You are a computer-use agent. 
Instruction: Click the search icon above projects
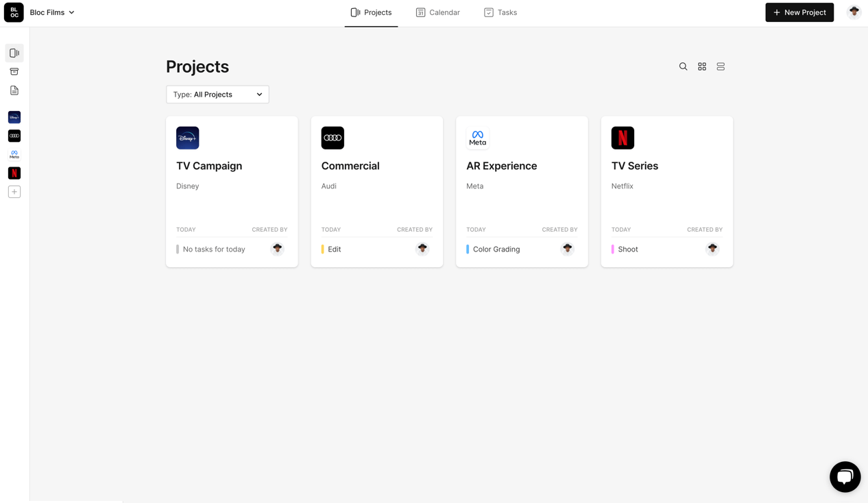tap(683, 66)
